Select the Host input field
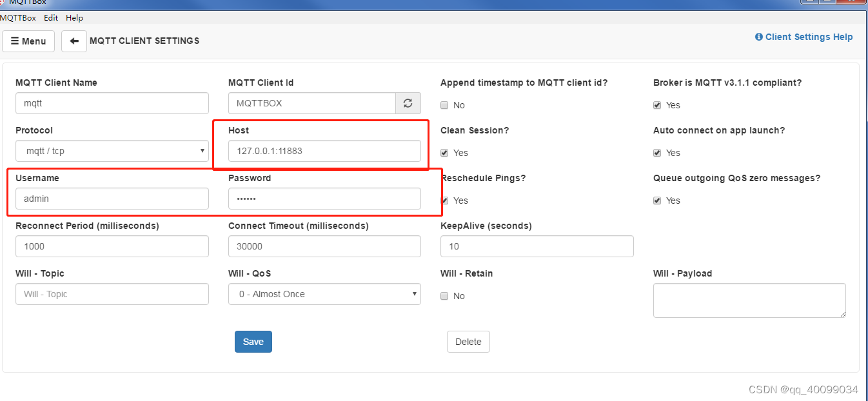Viewport: 868px width, 401px height. [324, 151]
